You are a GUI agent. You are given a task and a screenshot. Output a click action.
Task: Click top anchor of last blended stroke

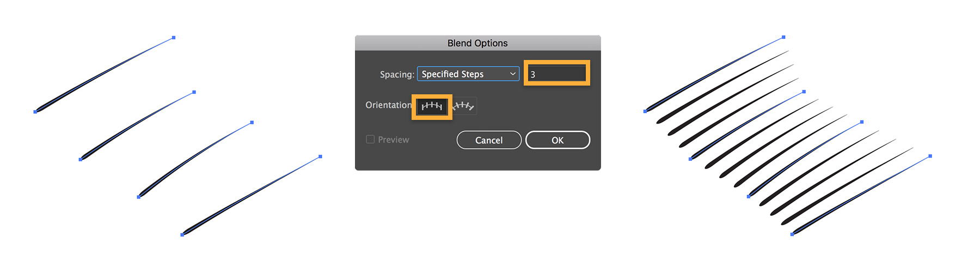pyautogui.click(x=930, y=156)
